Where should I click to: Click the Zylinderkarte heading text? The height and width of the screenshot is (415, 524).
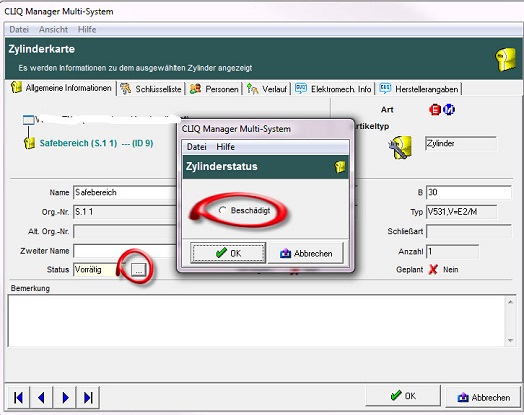click(x=42, y=49)
